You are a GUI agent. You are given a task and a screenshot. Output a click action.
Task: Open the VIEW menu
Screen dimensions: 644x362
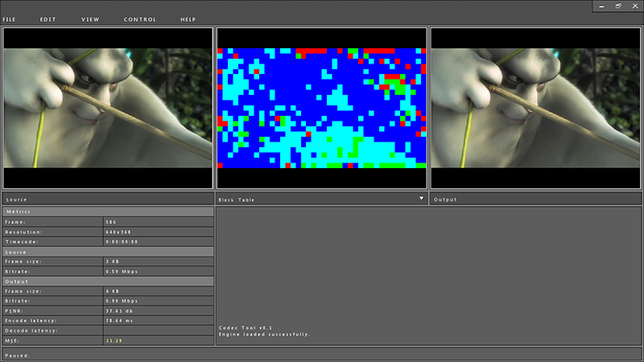[x=90, y=19]
